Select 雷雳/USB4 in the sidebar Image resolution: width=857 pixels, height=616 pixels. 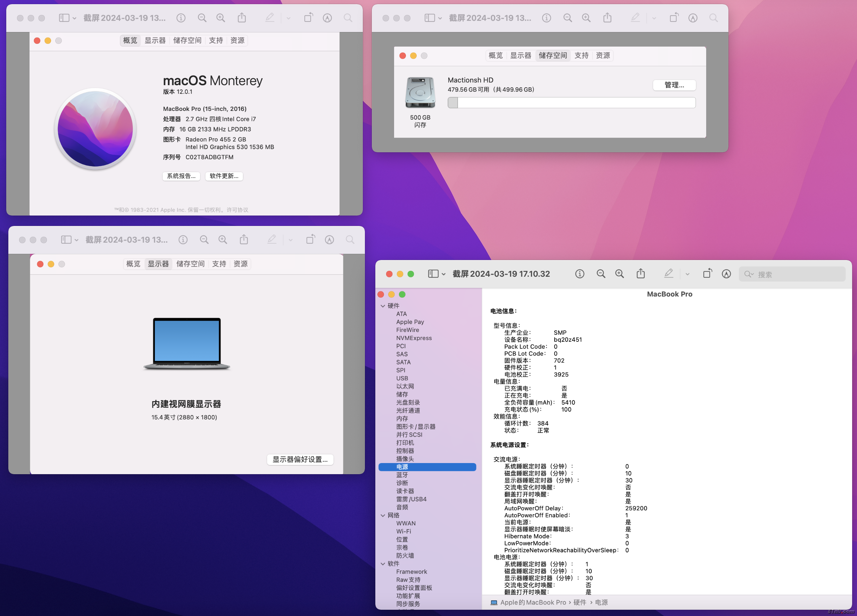coord(411,499)
